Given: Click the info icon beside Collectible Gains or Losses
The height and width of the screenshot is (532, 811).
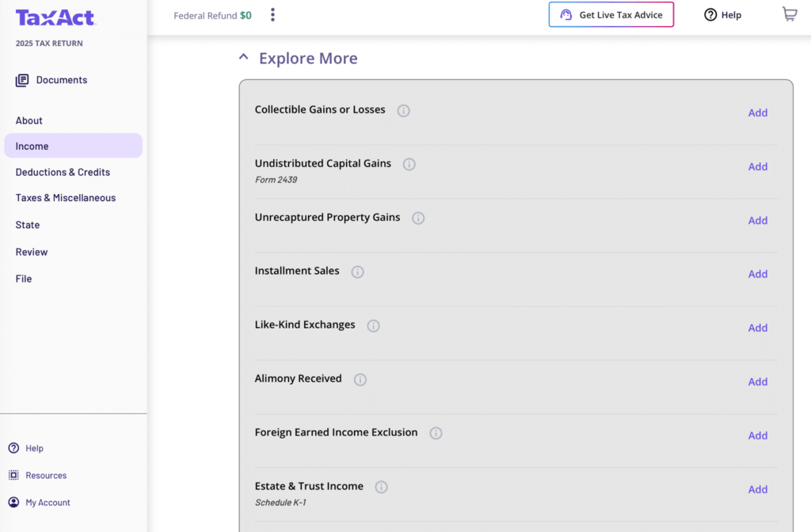Looking at the screenshot, I should click(403, 111).
